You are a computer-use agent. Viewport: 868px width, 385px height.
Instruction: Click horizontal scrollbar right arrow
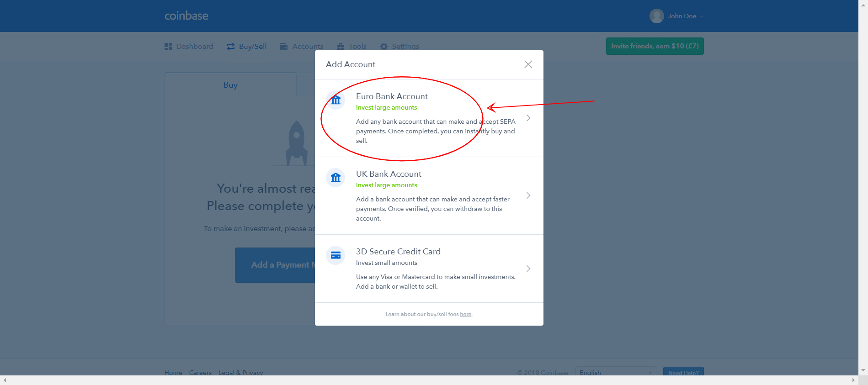click(x=853, y=380)
